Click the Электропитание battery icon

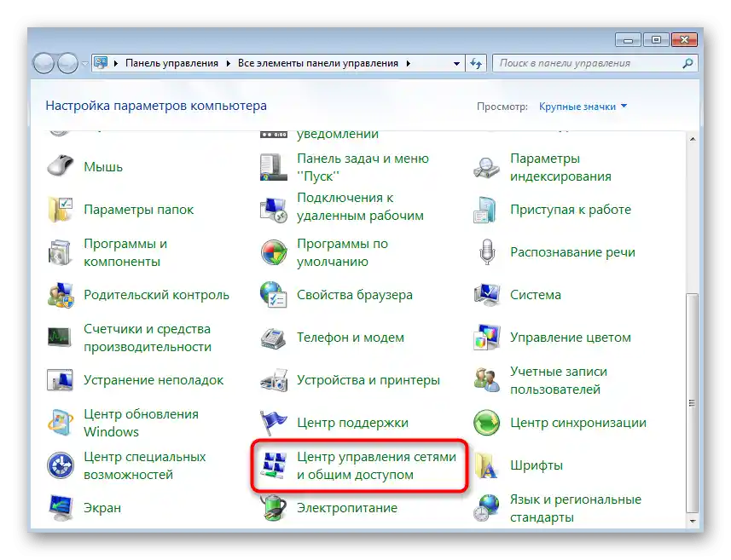pos(274,508)
